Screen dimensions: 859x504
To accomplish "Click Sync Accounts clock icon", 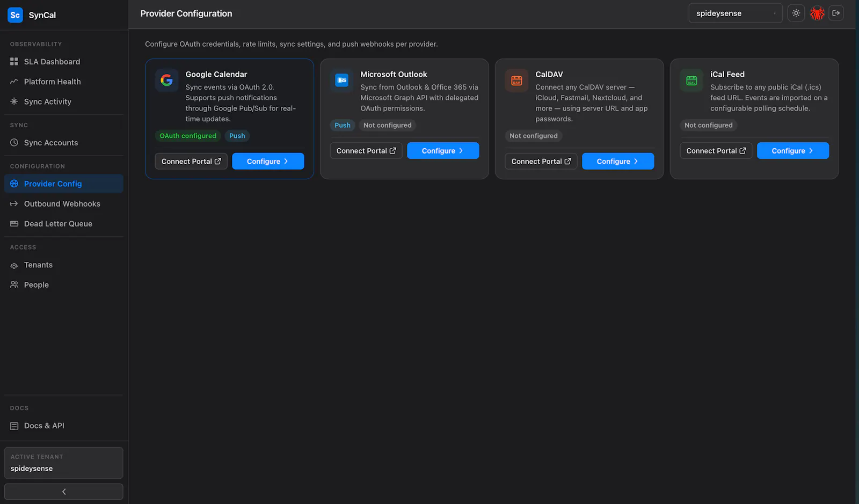I will pos(14,143).
